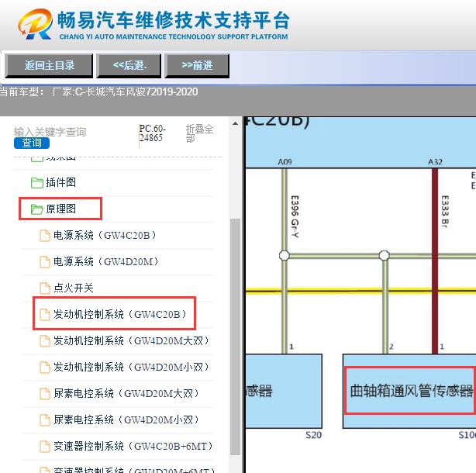The height and width of the screenshot is (473, 476).
Task: Click the 插件图 green folder icon
Action: pos(37,183)
